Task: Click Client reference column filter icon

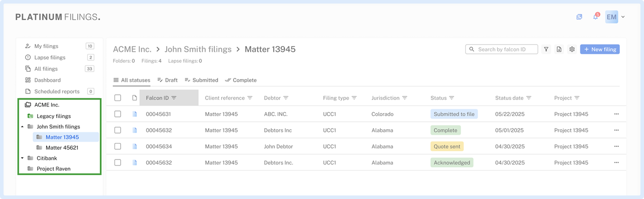Action: point(250,98)
